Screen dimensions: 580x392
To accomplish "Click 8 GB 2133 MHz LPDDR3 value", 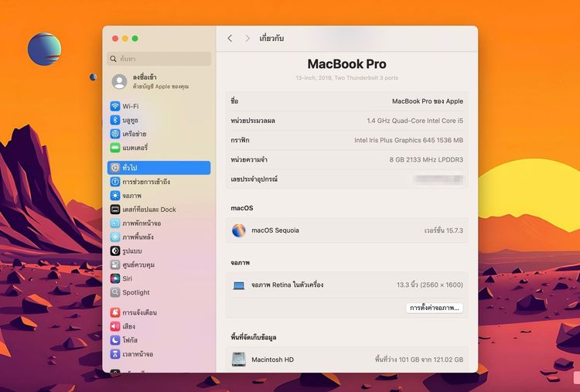I will [426, 160].
